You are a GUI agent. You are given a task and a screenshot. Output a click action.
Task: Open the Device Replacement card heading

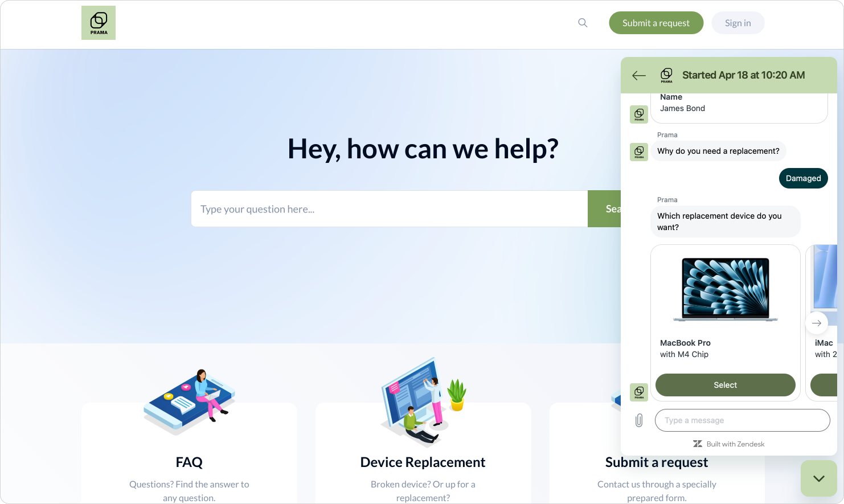click(x=423, y=462)
